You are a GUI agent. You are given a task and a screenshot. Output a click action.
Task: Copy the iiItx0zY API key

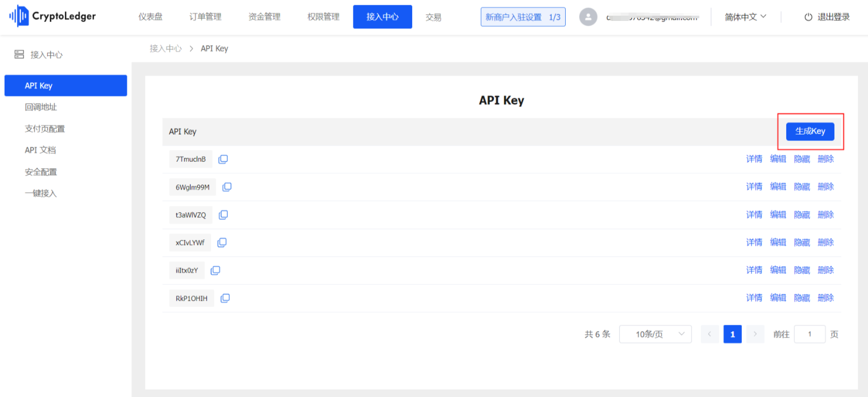(215, 270)
